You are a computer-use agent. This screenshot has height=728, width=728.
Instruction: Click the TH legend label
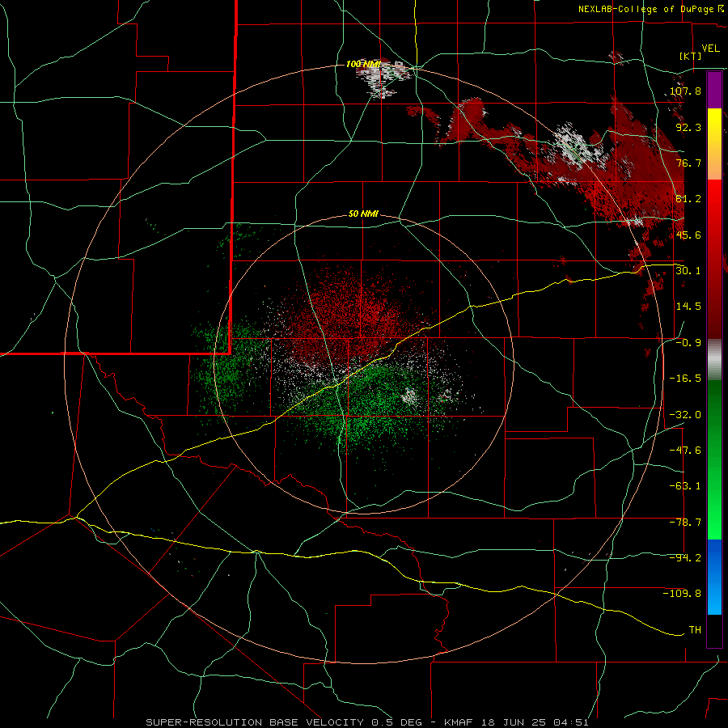point(695,630)
